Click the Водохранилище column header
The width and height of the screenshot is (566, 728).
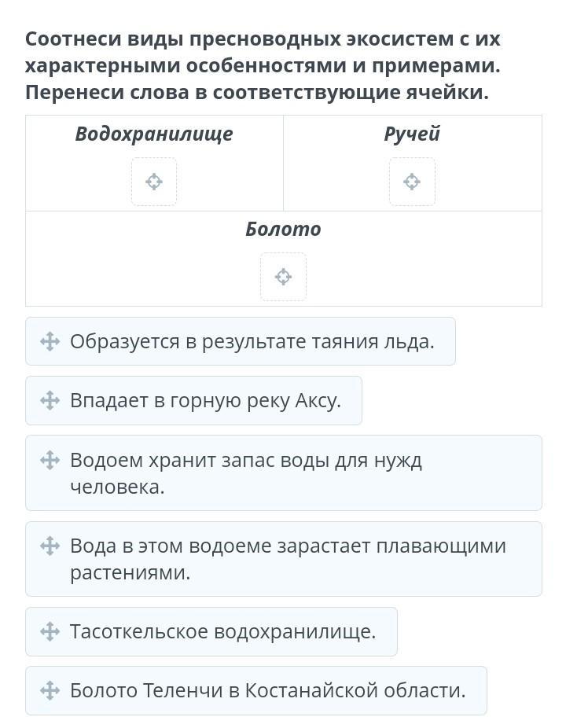154,134
